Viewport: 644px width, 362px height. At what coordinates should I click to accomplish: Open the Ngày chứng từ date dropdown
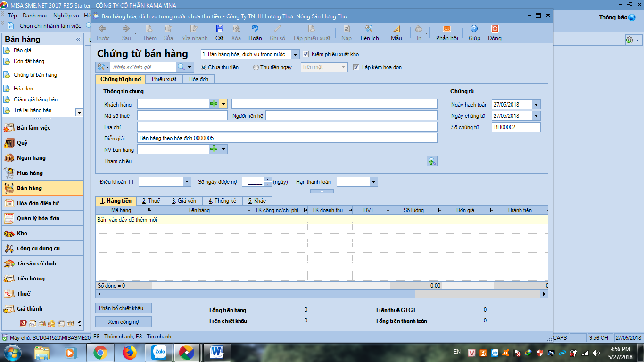tap(537, 116)
